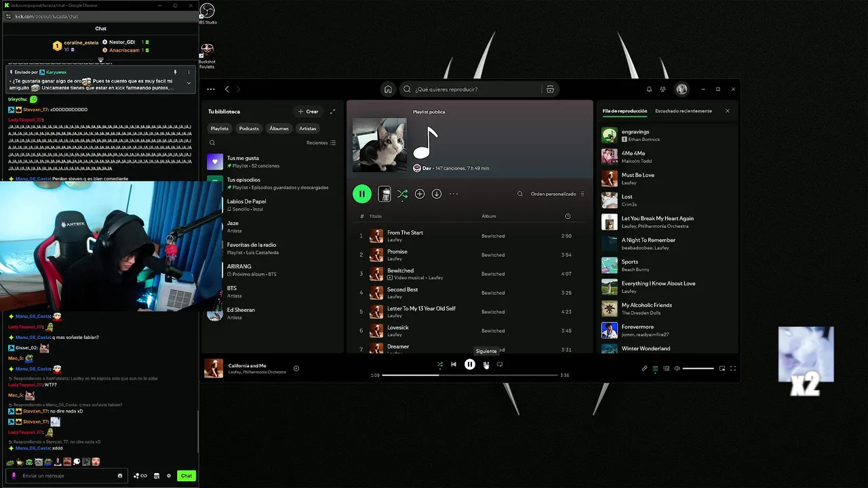Screen dimensions: 868x488
Task: Search within the playlist tracks
Action: [x=520, y=194]
